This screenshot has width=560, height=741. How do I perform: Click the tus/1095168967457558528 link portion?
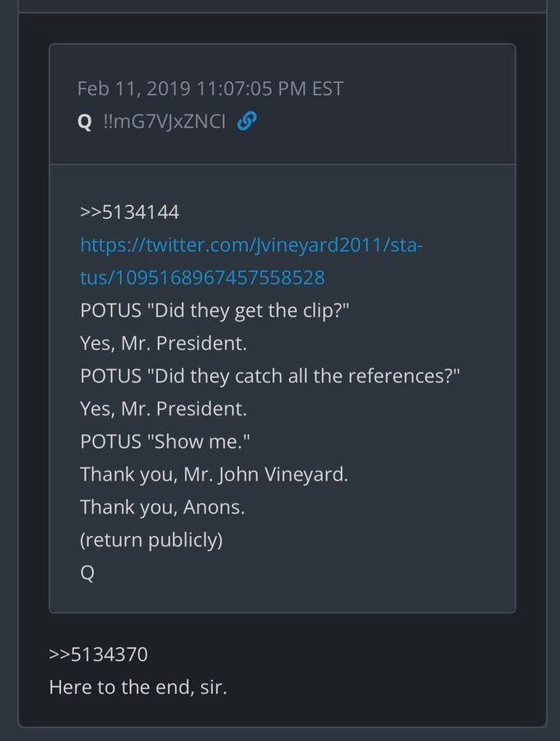point(203,277)
